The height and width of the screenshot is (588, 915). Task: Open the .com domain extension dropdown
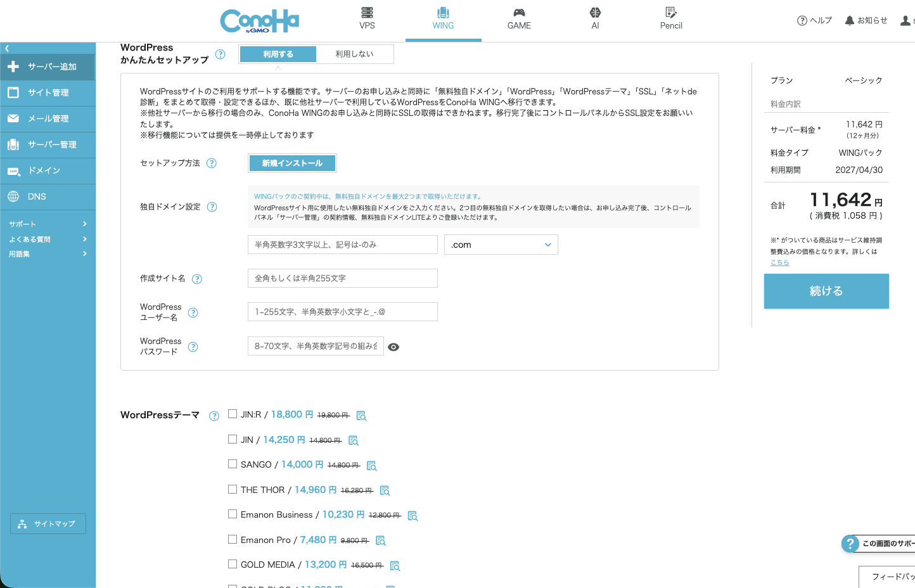501,245
